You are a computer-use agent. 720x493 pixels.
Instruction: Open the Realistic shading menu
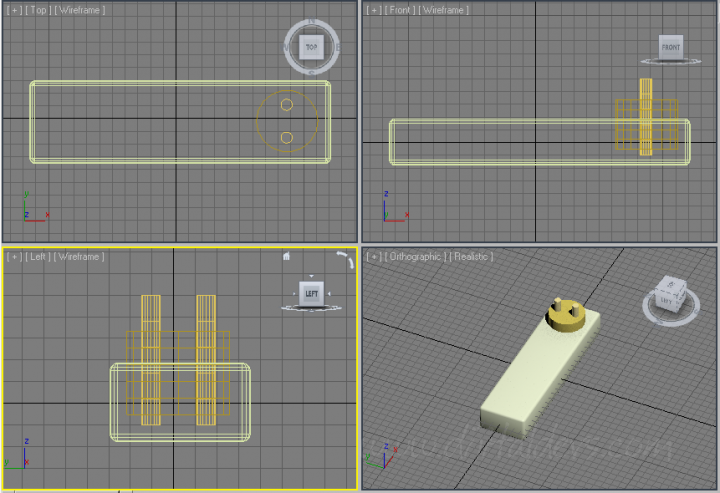[471, 257]
